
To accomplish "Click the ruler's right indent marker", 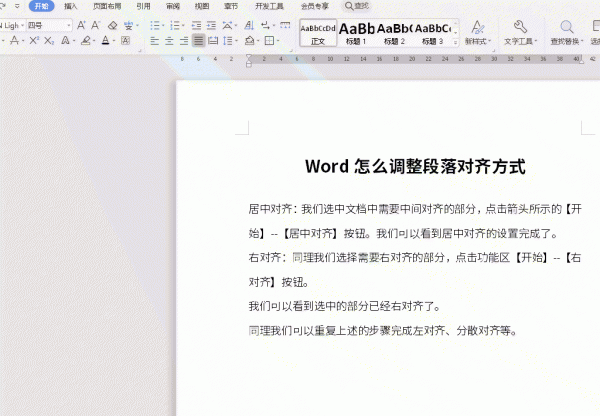I will [581, 61].
